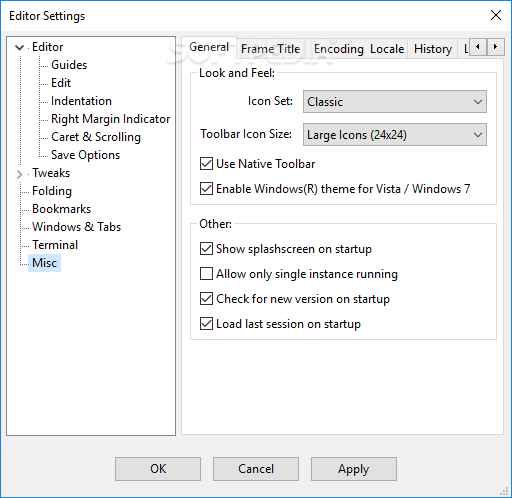The image size is (512, 498).
Task: Toggle Enable Windows(R) theme checkbox
Action: tap(206, 189)
